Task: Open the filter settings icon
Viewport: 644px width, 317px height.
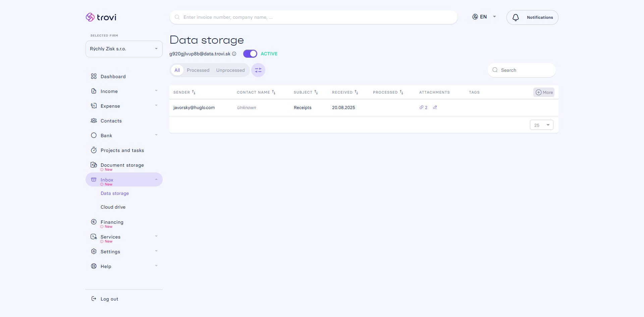Action: (258, 70)
